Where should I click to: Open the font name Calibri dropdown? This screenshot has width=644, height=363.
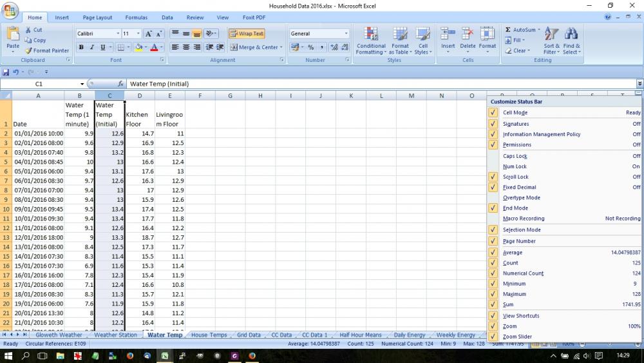(118, 34)
